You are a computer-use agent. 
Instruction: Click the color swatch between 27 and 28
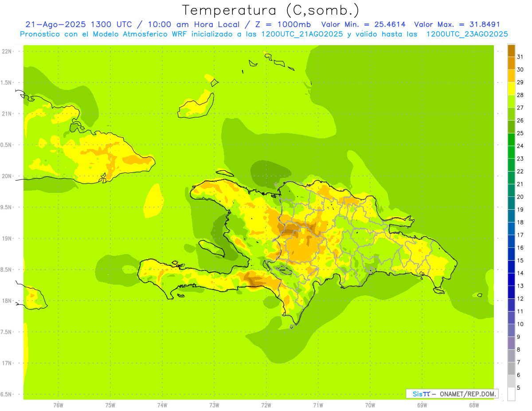(511, 102)
